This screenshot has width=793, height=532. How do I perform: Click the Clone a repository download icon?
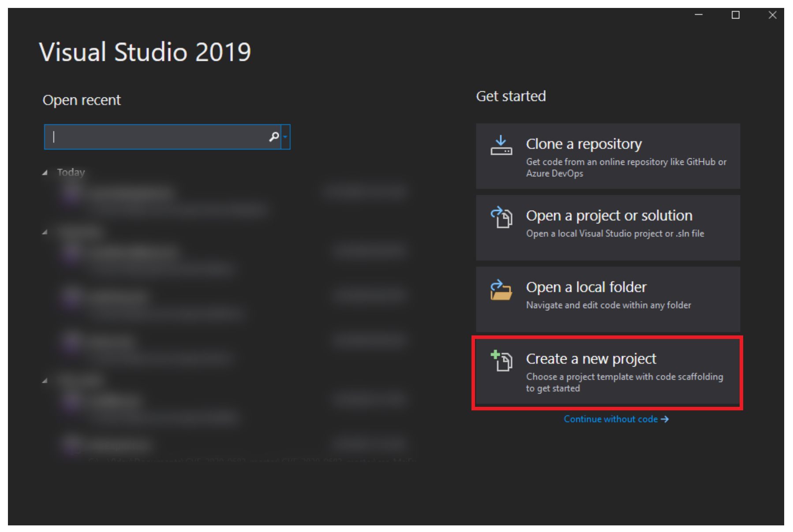[501, 146]
